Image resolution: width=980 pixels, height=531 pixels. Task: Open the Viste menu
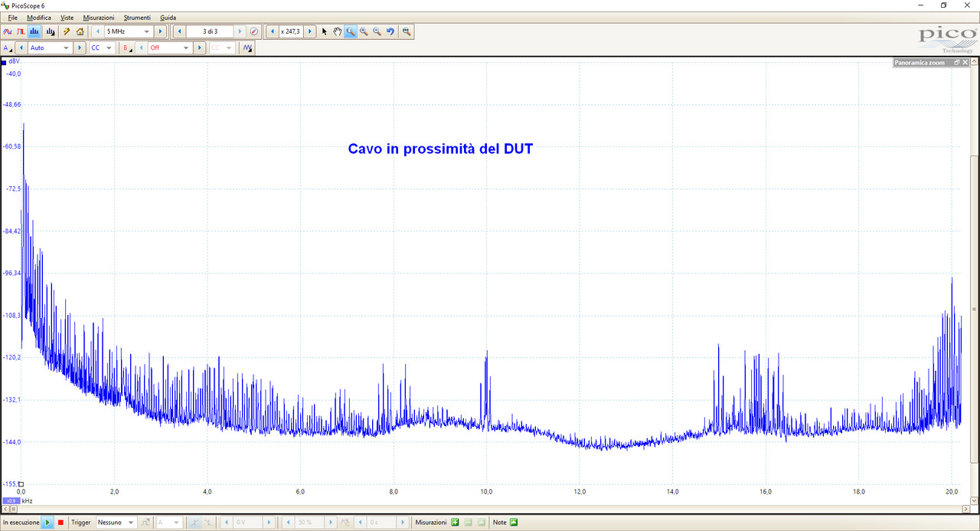67,17
